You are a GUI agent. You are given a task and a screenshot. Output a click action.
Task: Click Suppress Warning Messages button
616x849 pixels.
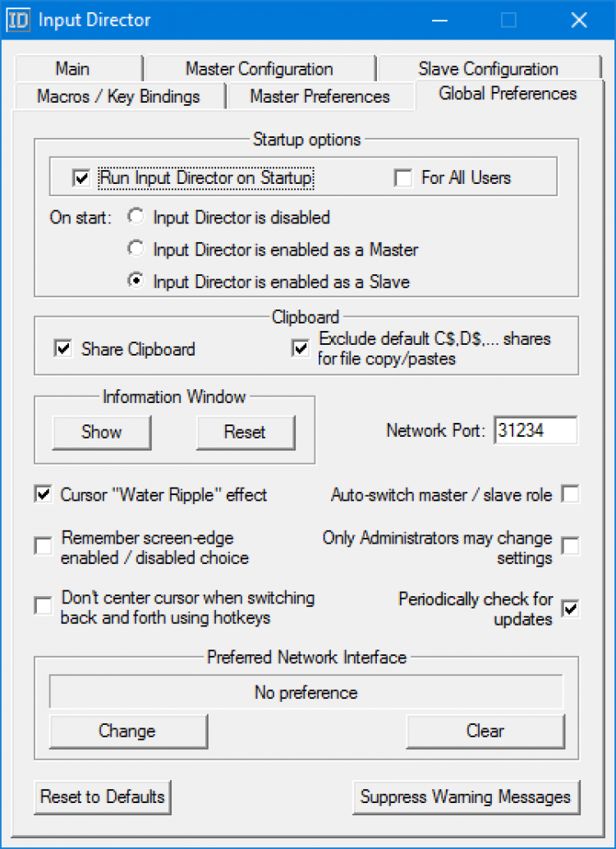point(466,796)
